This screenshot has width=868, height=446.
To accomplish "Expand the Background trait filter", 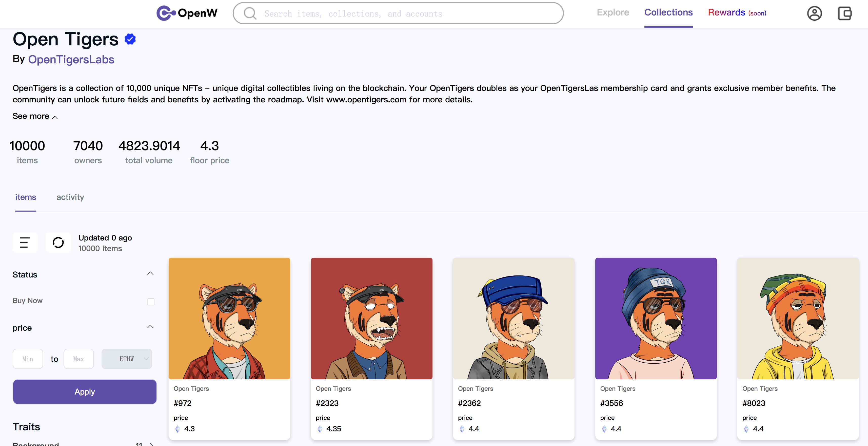I will [x=151, y=444].
